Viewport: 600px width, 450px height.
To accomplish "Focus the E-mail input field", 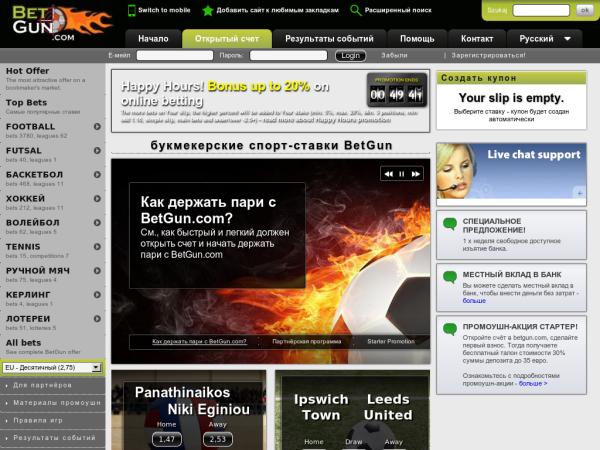I will [175, 55].
